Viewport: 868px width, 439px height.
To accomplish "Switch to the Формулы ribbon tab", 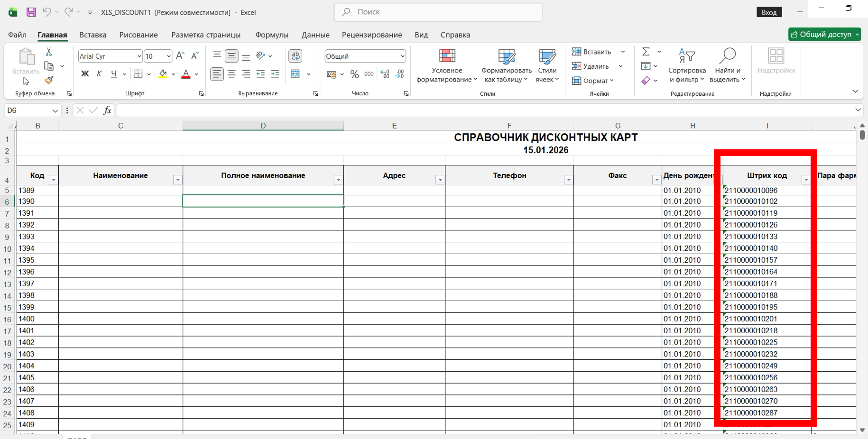I will point(272,35).
